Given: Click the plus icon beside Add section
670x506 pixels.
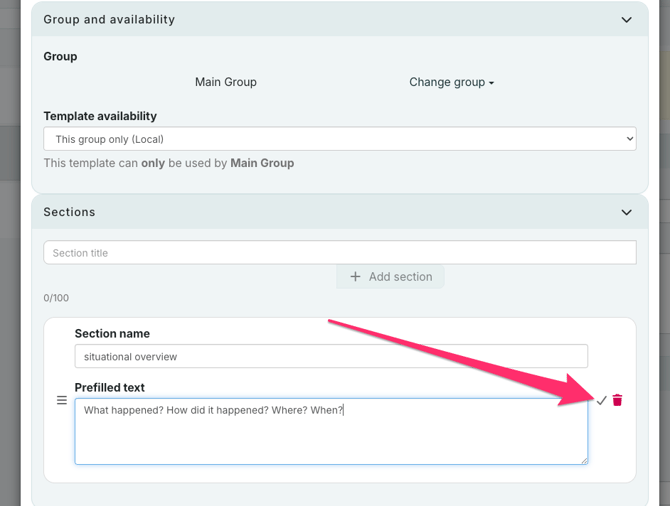Looking at the screenshot, I should pyautogui.click(x=355, y=277).
